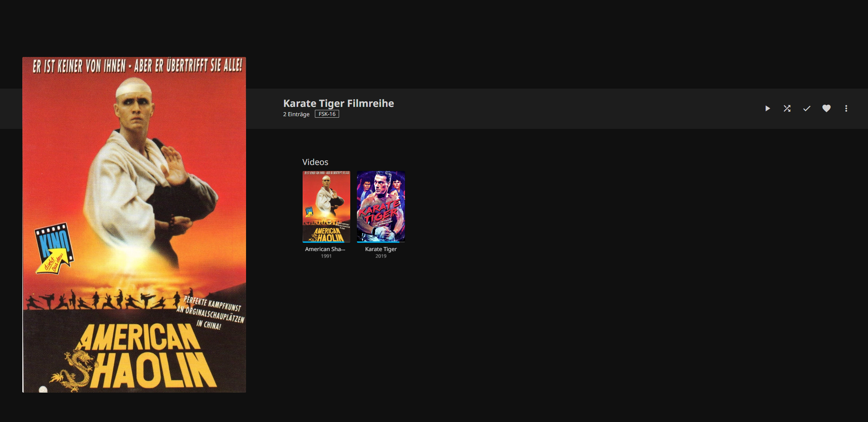Image resolution: width=868 pixels, height=422 pixels.
Task: Click the 1991 year label
Action: [x=326, y=256]
